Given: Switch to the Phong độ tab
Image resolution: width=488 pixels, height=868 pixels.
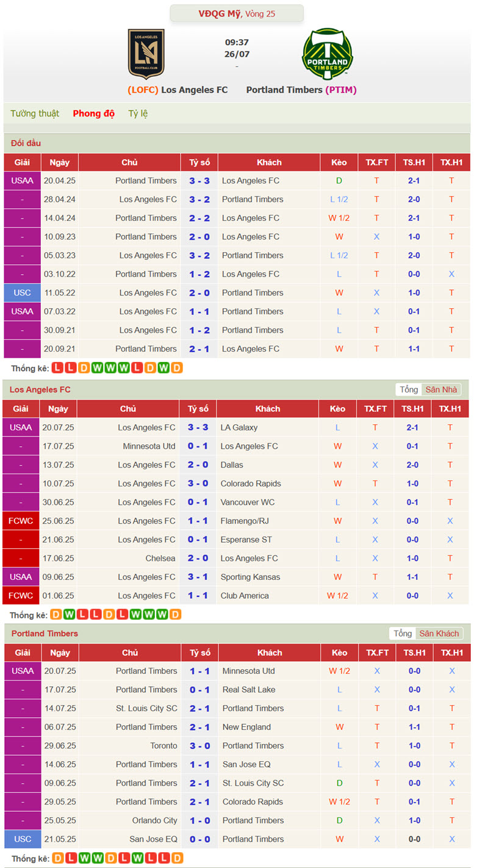Looking at the screenshot, I should click(x=94, y=114).
